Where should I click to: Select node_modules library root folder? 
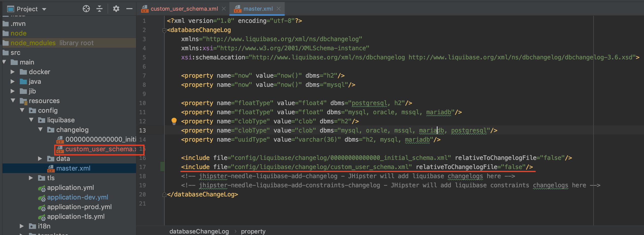coord(69,43)
